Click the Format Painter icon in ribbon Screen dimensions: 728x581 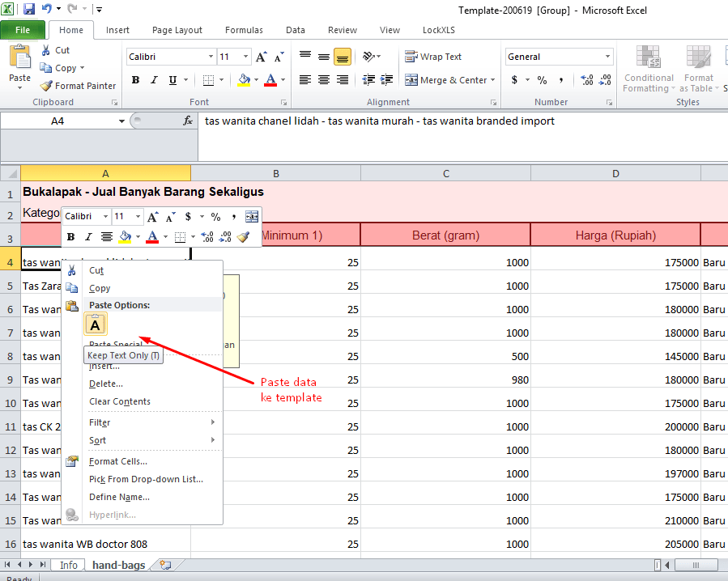47,86
